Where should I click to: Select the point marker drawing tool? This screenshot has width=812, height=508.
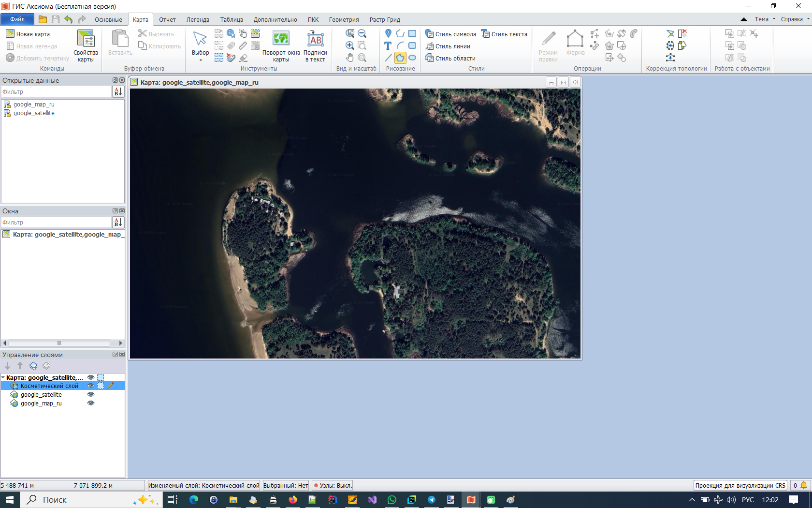[x=388, y=33]
